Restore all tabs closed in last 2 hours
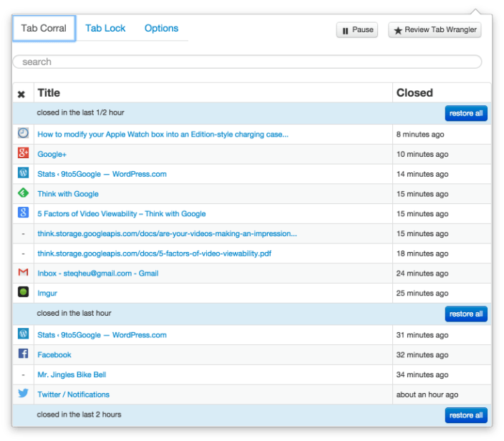 [x=466, y=415]
